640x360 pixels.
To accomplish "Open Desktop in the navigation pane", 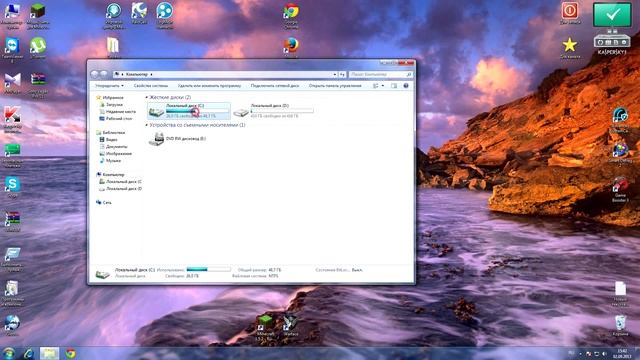I will click(119, 118).
